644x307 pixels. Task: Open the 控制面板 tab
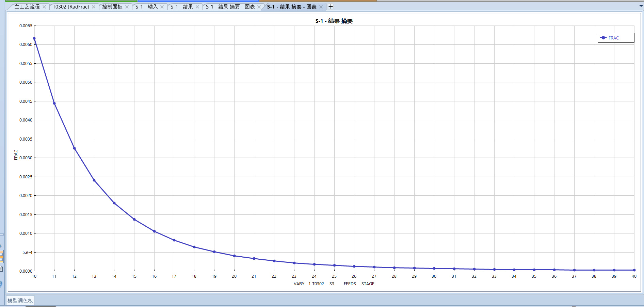click(x=112, y=7)
